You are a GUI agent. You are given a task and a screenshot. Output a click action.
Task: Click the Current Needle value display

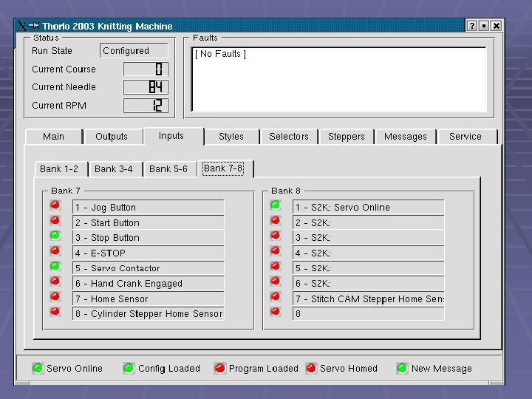[146, 87]
